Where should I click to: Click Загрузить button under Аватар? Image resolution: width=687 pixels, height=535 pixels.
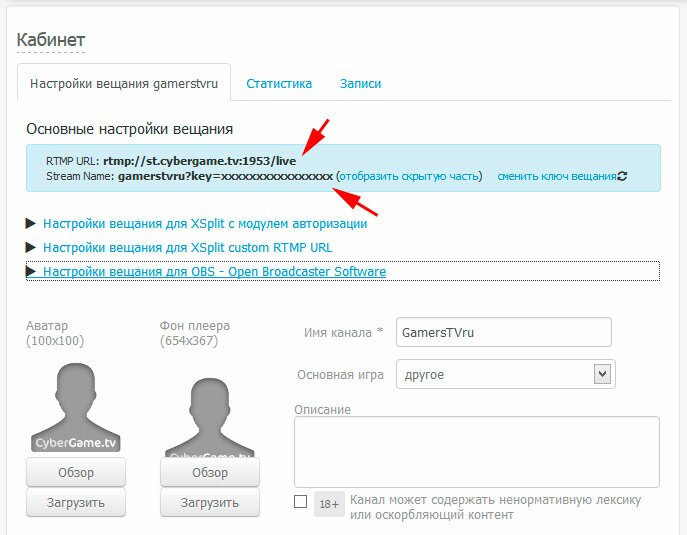pos(76,502)
